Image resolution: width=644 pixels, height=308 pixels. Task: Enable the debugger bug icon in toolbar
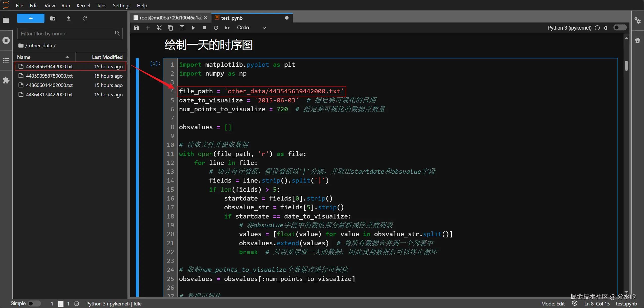click(x=606, y=28)
